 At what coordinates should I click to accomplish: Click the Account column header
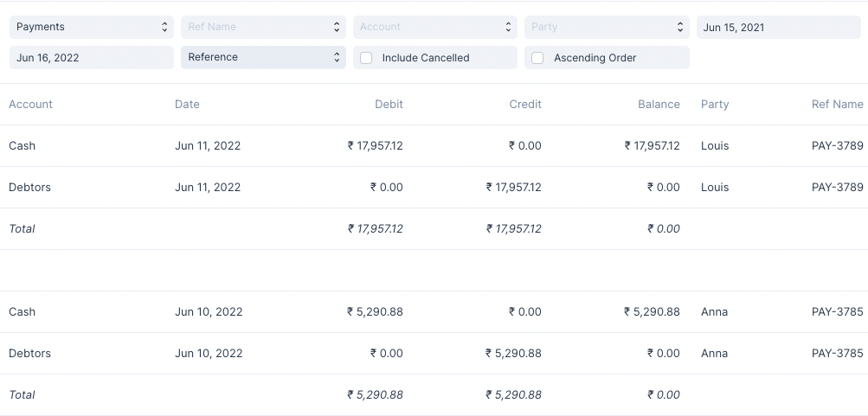[31, 104]
